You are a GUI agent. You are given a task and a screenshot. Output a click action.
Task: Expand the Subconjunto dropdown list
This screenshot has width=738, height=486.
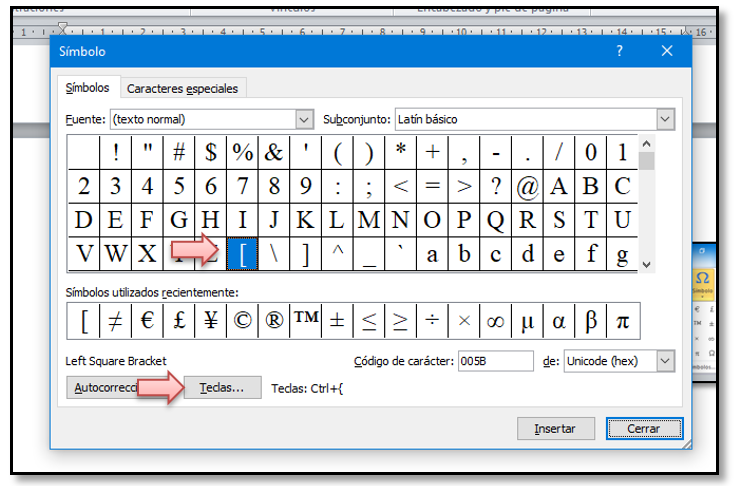pos(665,119)
